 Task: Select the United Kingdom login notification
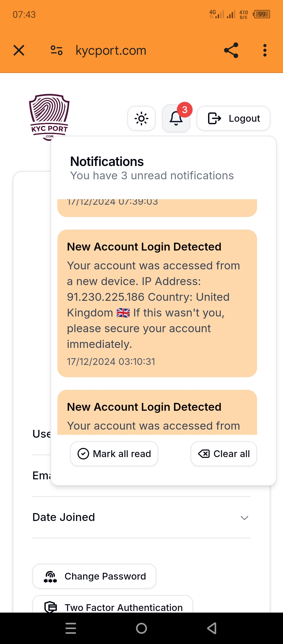pyautogui.click(x=157, y=303)
